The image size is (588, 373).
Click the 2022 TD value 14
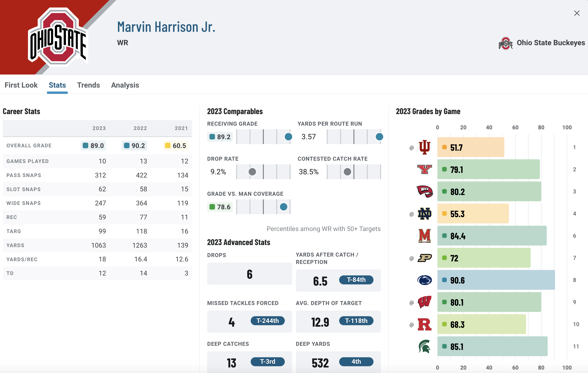click(x=143, y=273)
